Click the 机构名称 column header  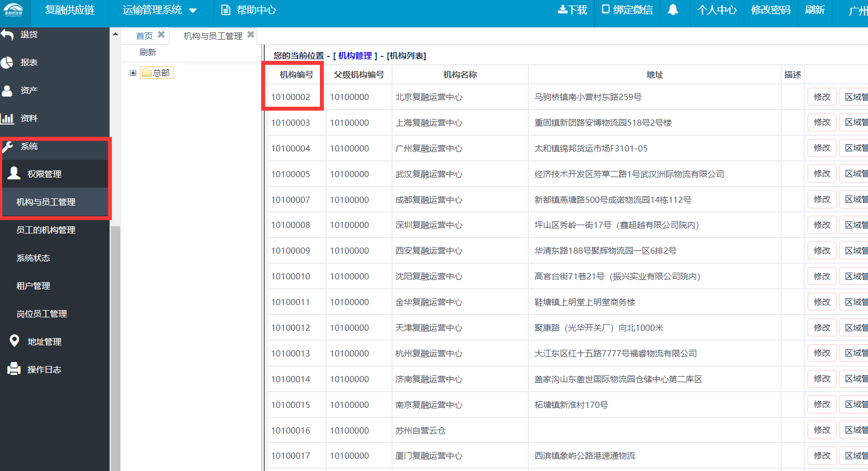point(460,75)
